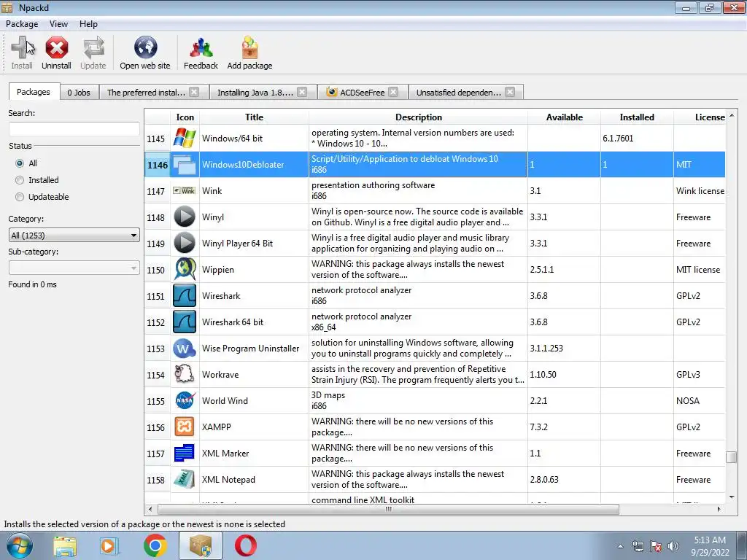Click the Winyl Player 64 Bit icon

pos(185,244)
